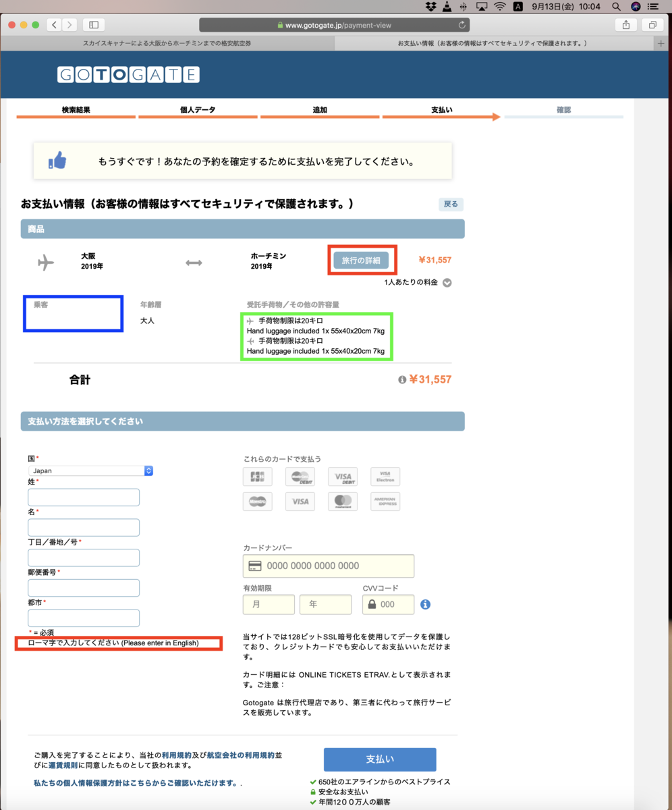Click input source A in menu bar
The width and height of the screenshot is (672, 810).
click(x=518, y=7)
